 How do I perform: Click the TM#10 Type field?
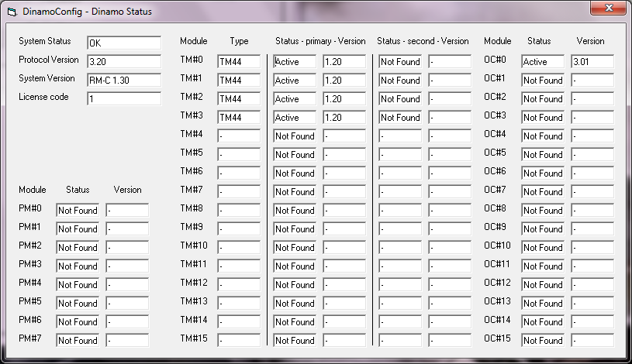239,248
